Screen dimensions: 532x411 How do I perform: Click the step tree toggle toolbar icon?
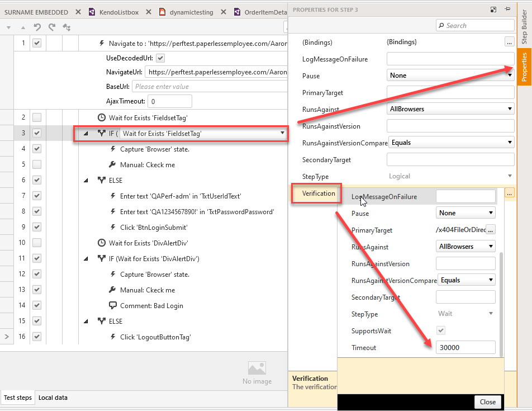tap(66, 27)
